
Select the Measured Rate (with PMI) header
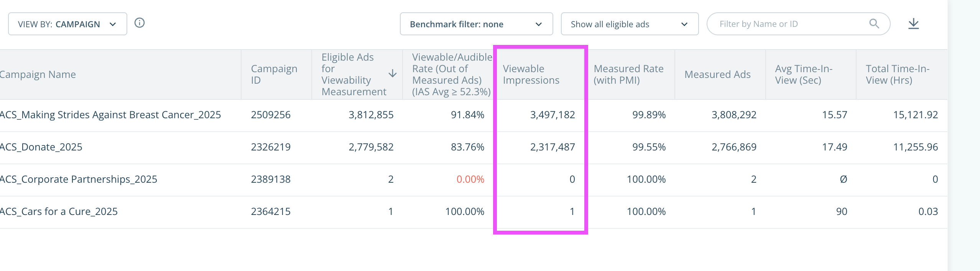[628, 74]
